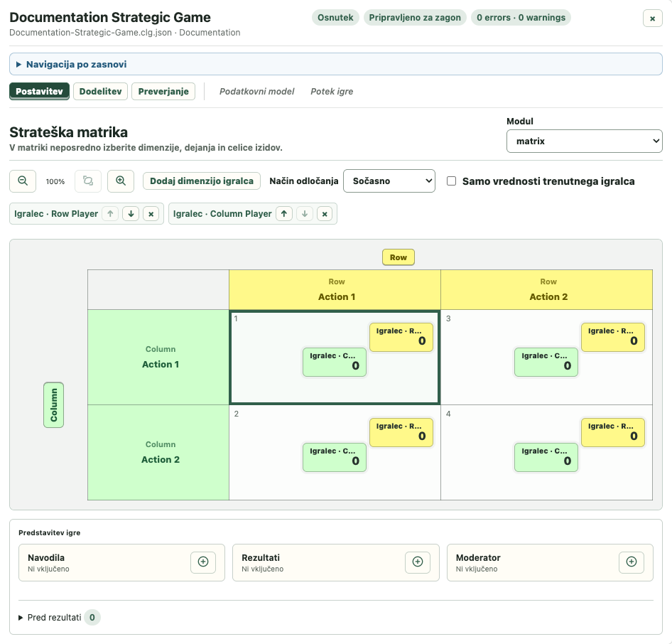Click the green Column dimension label
The image size is (672, 644).
[53, 404]
